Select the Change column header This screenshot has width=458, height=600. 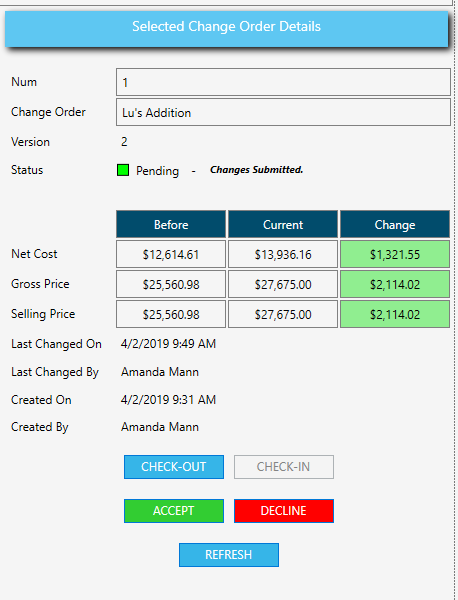[395, 224]
